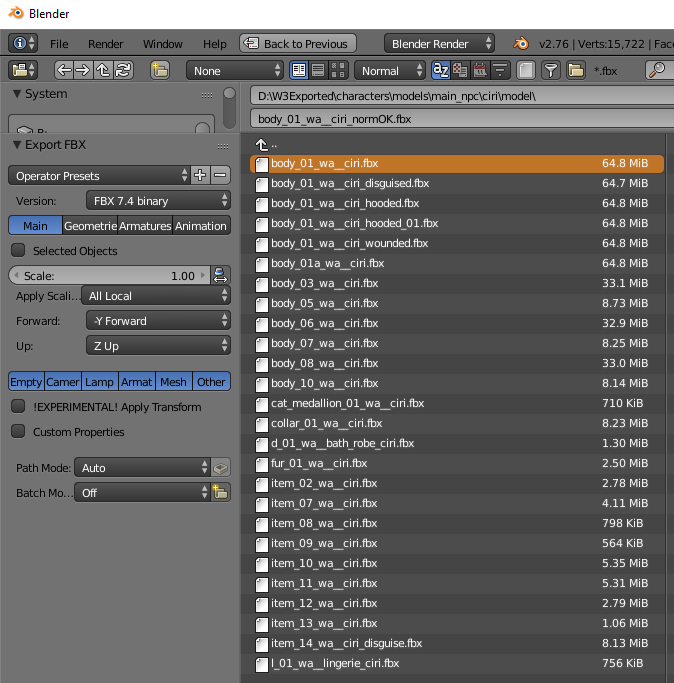Switch to thumbnail display mode
674x683 pixels.
tap(338, 70)
